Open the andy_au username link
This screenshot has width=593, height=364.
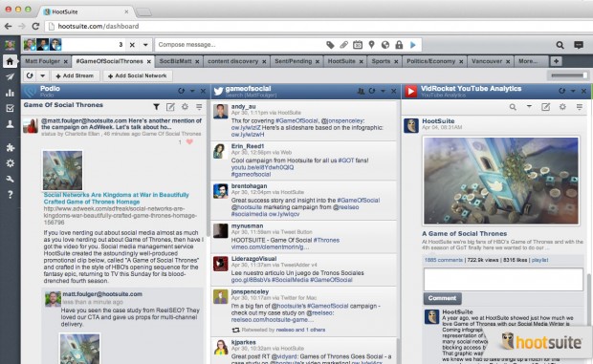[244, 106]
